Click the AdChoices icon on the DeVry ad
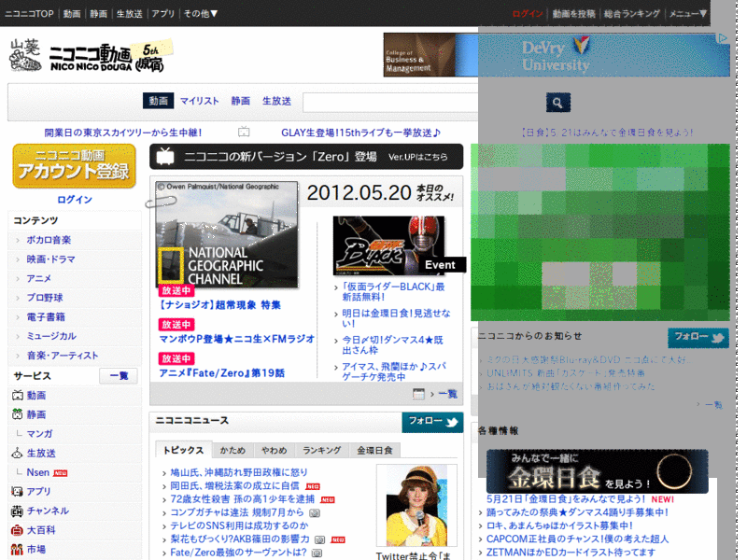The width and height of the screenshot is (747, 560). click(x=723, y=38)
